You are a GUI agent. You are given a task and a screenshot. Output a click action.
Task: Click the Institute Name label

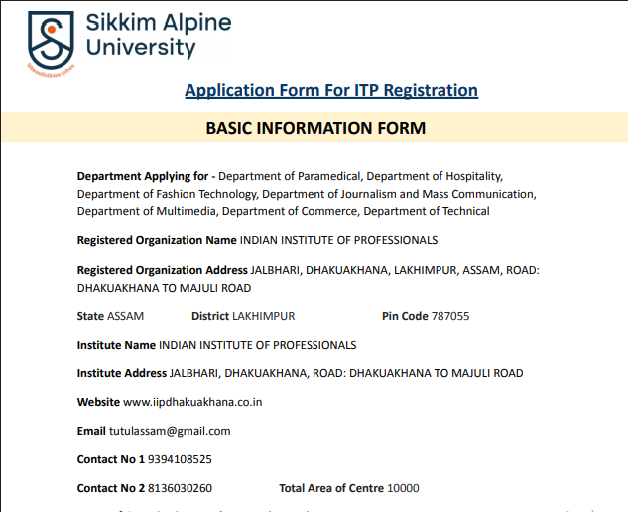click(116, 345)
